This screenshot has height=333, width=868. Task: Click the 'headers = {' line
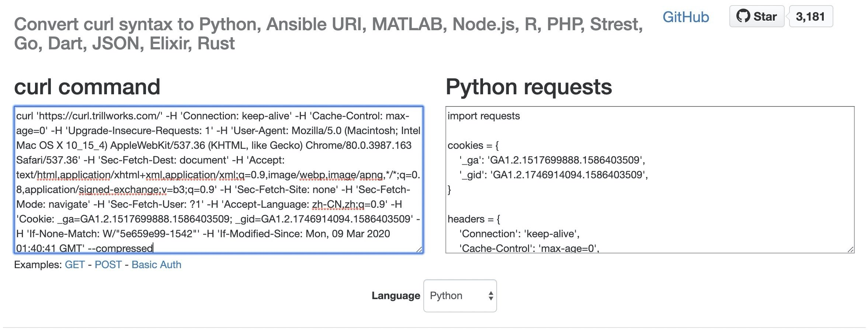click(474, 219)
